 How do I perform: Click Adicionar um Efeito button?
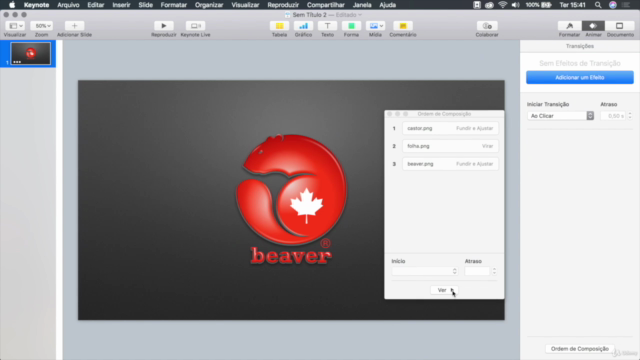click(x=580, y=77)
